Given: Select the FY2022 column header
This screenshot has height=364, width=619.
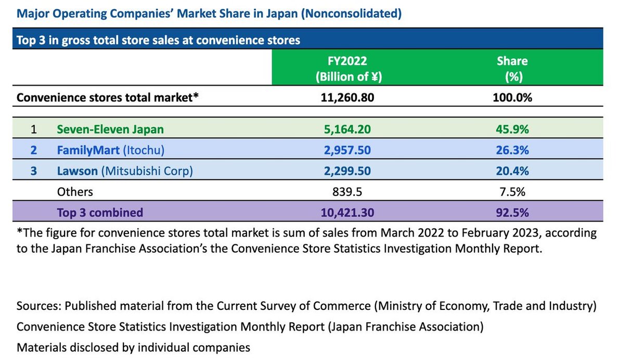Looking at the screenshot, I should (348, 68).
